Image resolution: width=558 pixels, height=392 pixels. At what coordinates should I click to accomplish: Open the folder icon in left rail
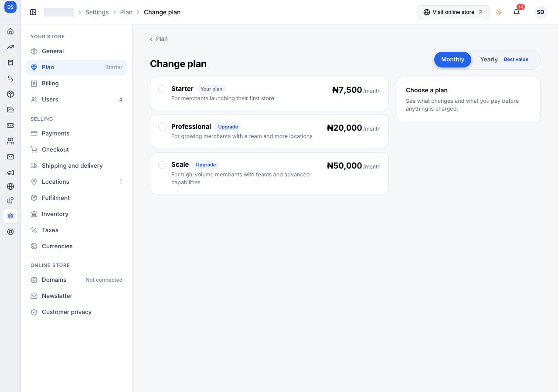10,110
